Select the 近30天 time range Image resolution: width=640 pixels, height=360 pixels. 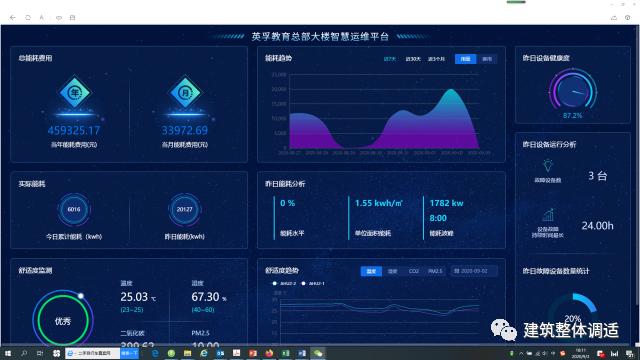click(413, 59)
